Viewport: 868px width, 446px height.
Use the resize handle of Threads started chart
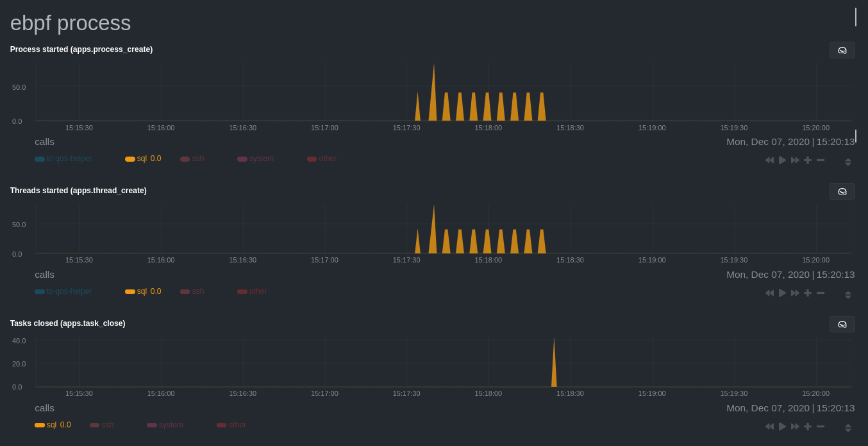coord(848,295)
